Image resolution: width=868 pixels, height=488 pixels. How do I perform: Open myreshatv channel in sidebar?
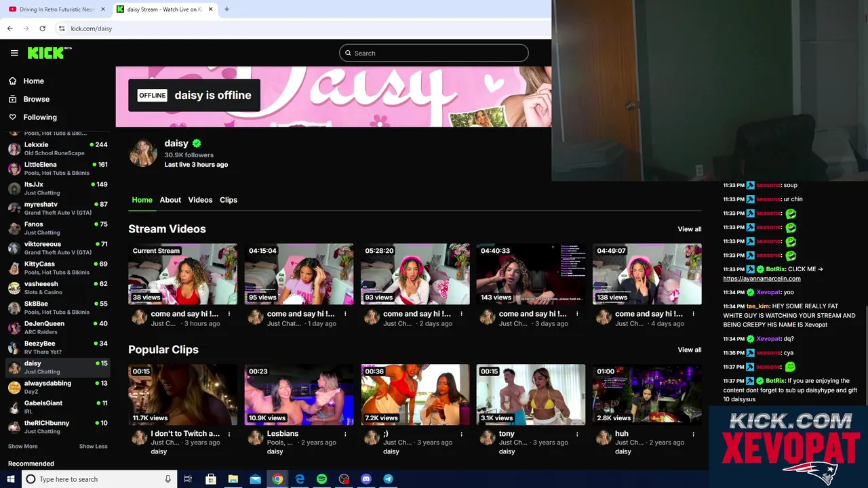(x=58, y=208)
